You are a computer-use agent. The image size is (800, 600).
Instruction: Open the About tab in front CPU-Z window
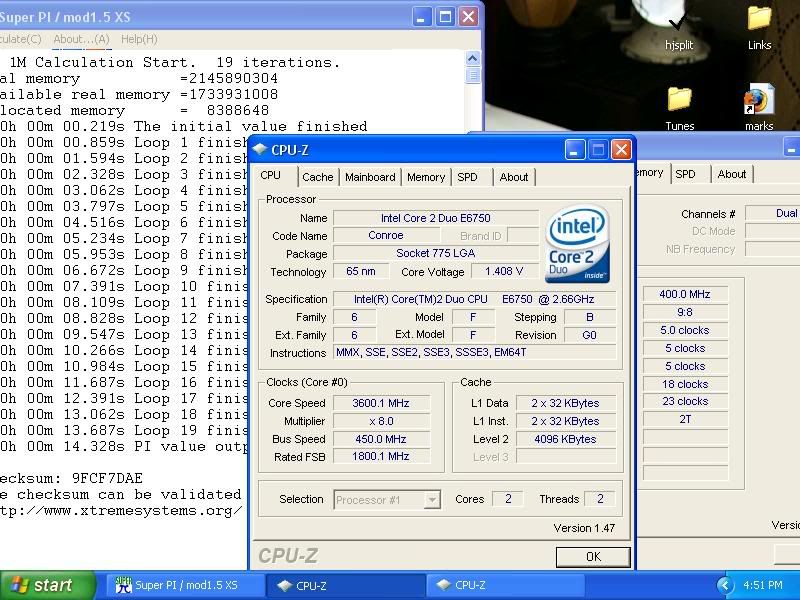(x=514, y=177)
